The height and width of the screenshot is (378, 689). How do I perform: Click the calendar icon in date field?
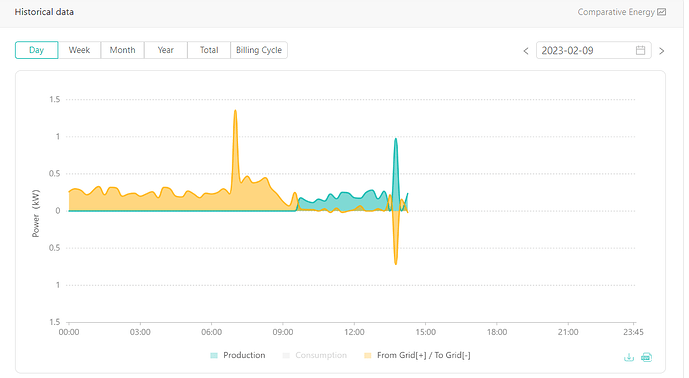pyautogui.click(x=641, y=51)
